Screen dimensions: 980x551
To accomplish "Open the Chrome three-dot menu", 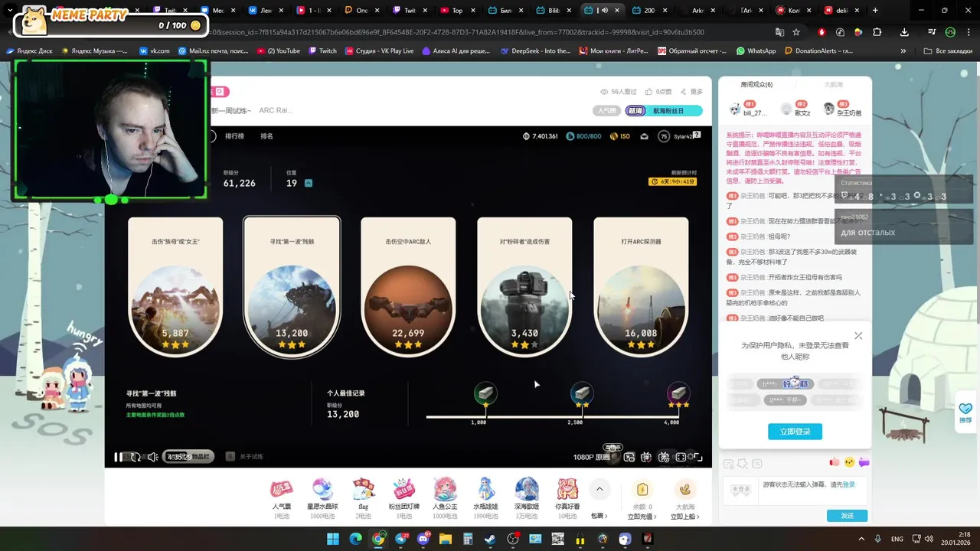I will click(969, 32).
